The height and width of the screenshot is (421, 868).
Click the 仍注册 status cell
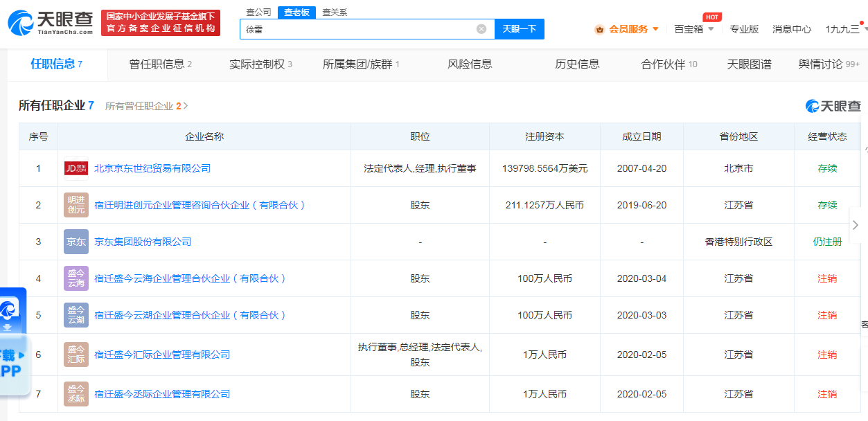(827, 242)
